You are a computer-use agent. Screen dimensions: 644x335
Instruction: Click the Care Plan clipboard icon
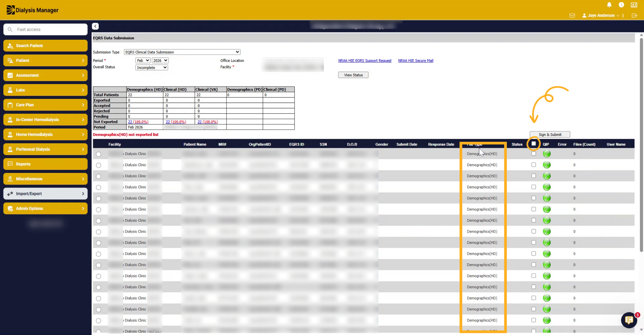(x=10, y=105)
